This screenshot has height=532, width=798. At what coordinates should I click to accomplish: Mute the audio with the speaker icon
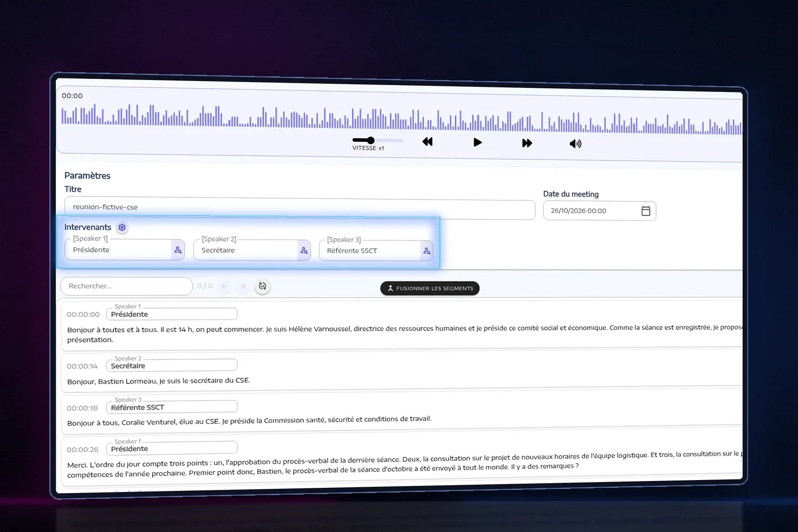[576, 144]
